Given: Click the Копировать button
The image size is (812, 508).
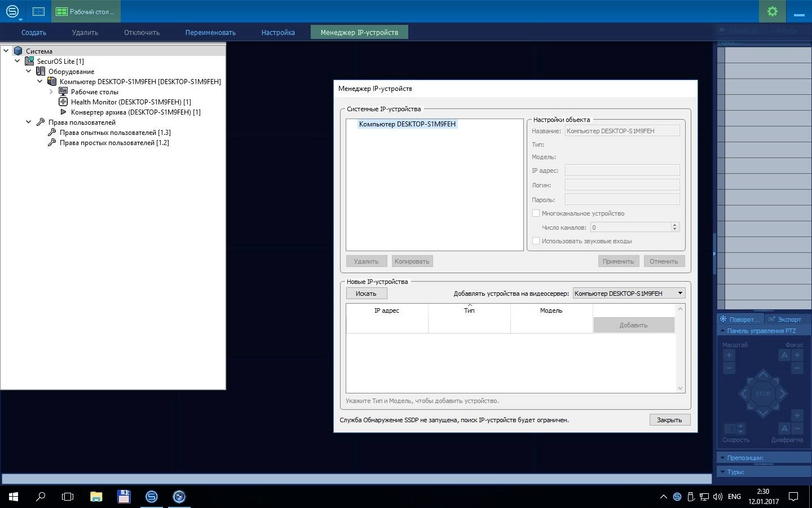Looking at the screenshot, I should 412,261.
